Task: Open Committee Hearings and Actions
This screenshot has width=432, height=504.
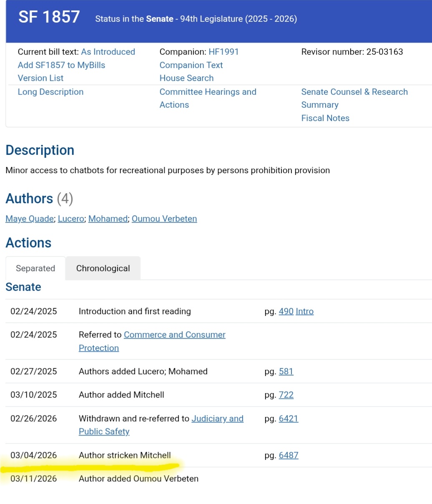Action: pyautogui.click(x=208, y=98)
